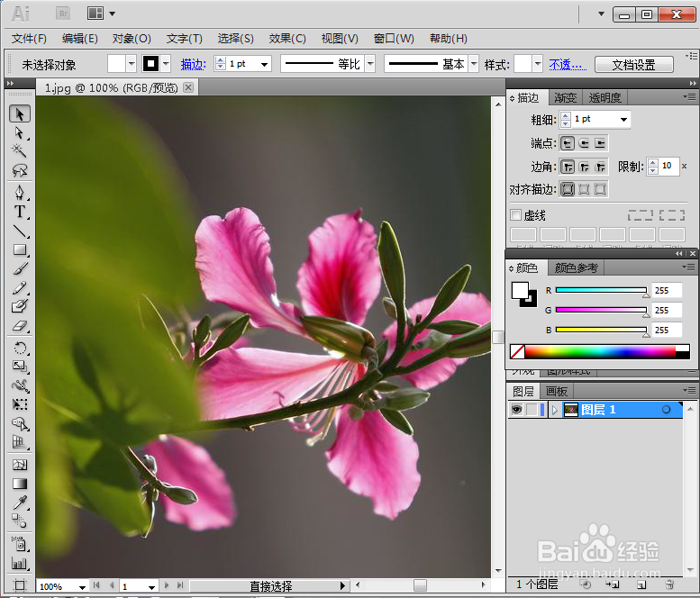
Task: Pick the Scale tool
Action: [x=20, y=367]
